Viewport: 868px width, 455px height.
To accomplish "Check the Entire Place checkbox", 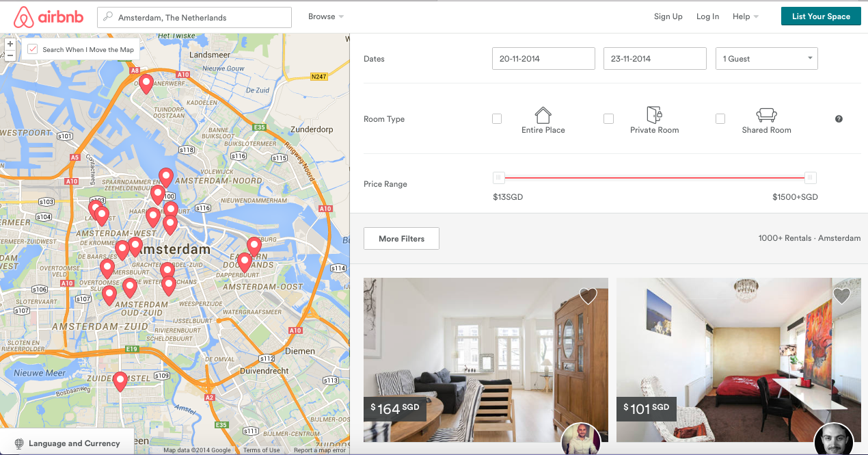I will pyautogui.click(x=497, y=119).
